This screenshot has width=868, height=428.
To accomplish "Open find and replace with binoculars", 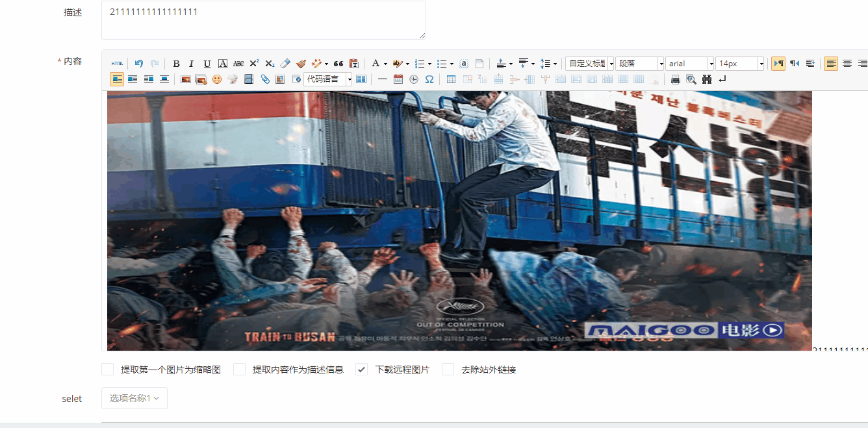I will tap(707, 79).
